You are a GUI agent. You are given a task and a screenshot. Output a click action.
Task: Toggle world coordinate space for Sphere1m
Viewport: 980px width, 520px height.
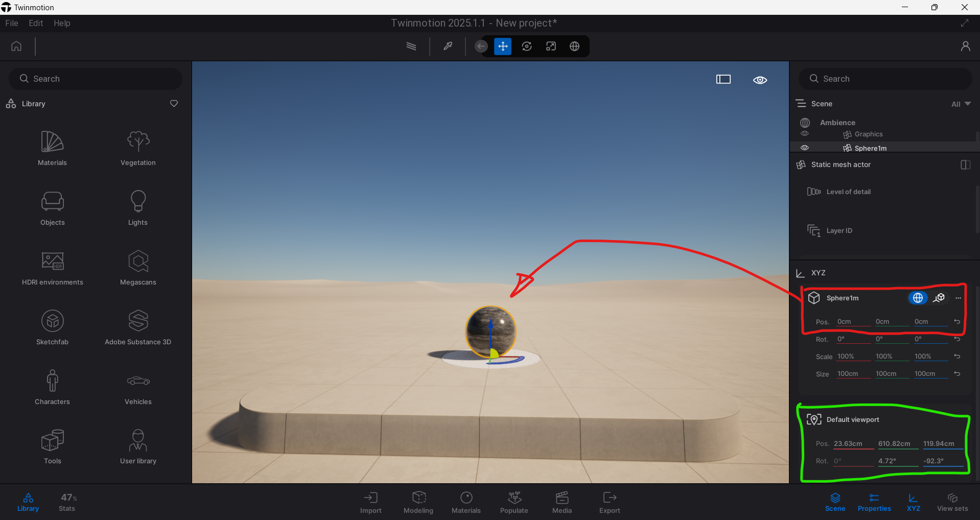918,298
